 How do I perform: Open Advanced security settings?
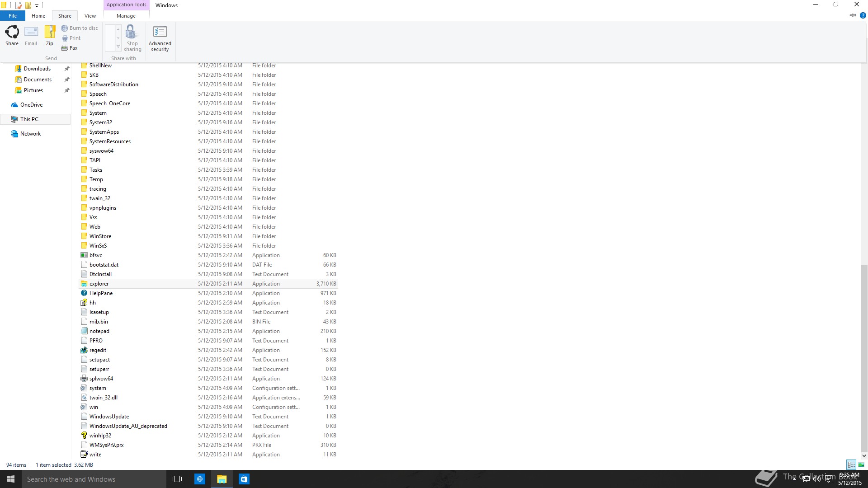[160, 38]
